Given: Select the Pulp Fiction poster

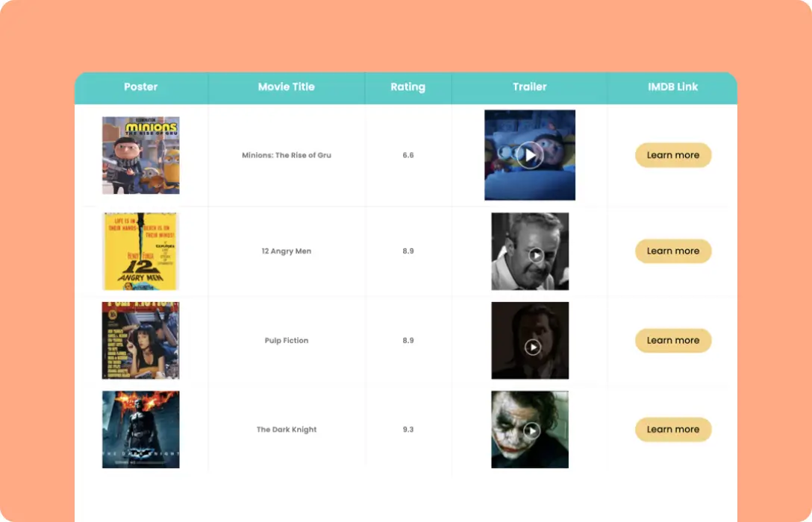Looking at the screenshot, I should click(140, 340).
